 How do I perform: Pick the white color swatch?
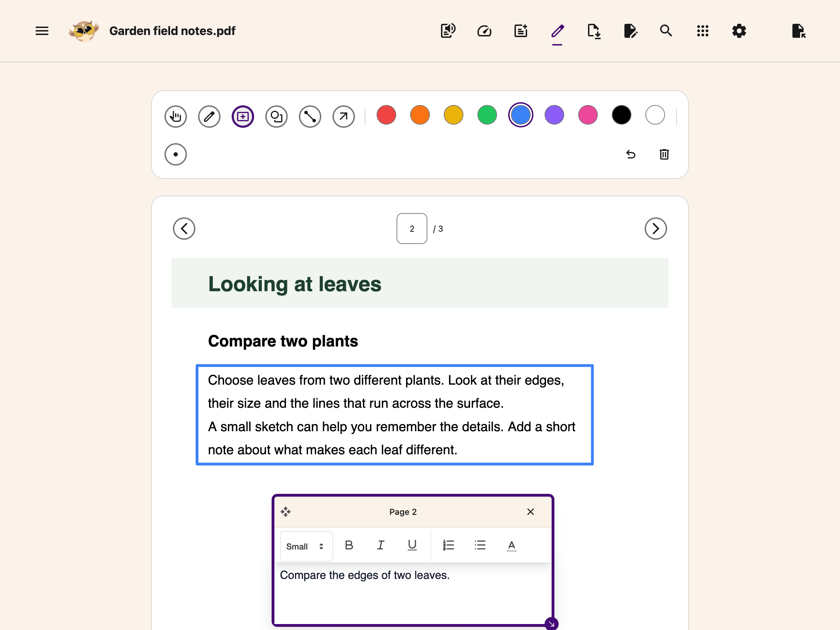tap(655, 115)
